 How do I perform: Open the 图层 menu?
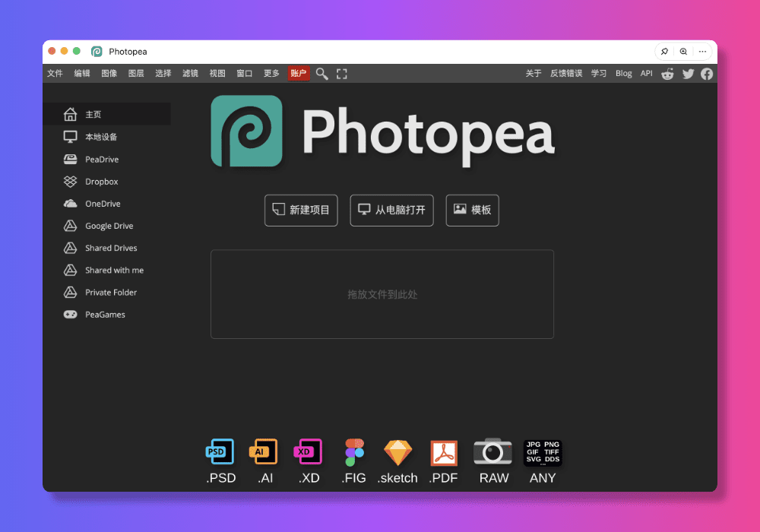[x=136, y=73]
